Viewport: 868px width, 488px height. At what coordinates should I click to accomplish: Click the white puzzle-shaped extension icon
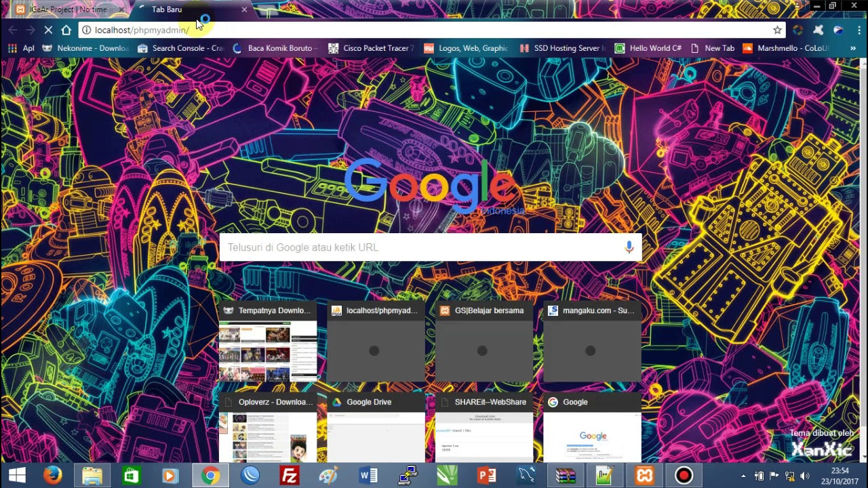[x=818, y=30]
